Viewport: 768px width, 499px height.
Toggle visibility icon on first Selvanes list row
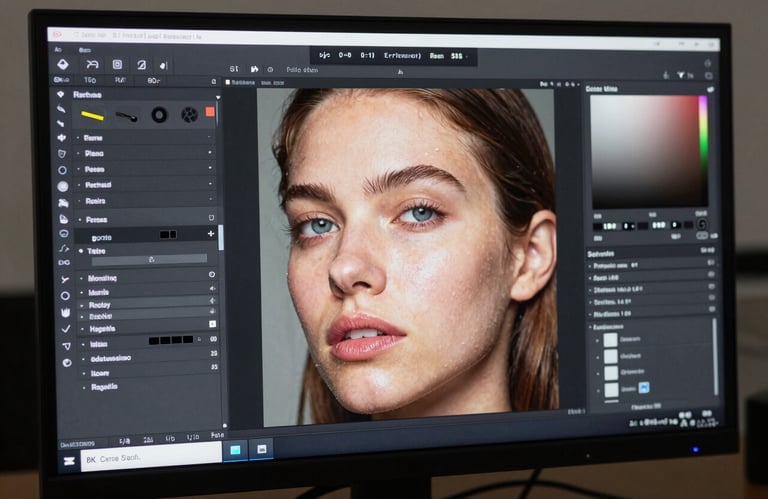(x=710, y=263)
